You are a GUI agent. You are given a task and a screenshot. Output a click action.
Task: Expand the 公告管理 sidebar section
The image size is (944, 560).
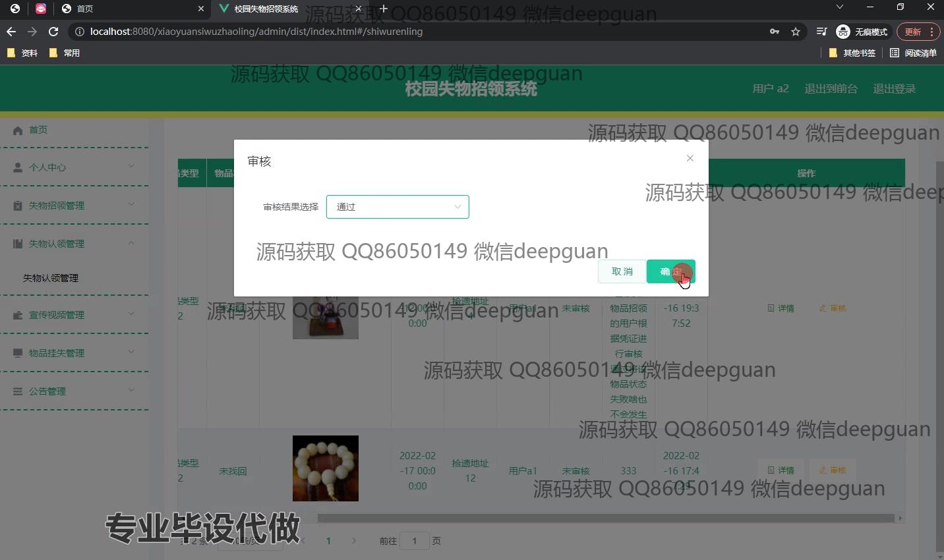coord(131,391)
